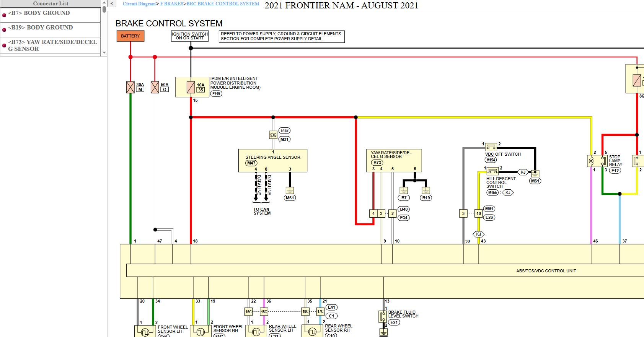Screen dimensions: 644x337
Task: Select the M155 connector label
Action: (492, 192)
